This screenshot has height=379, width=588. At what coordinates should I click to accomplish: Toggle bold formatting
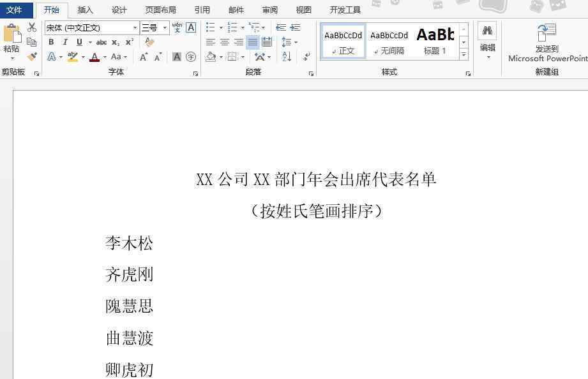51,42
